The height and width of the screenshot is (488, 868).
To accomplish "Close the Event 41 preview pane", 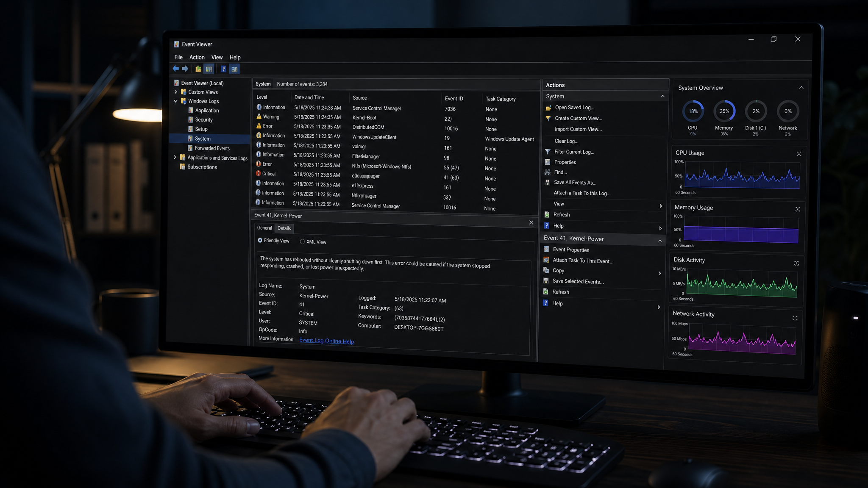I will point(531,222).
